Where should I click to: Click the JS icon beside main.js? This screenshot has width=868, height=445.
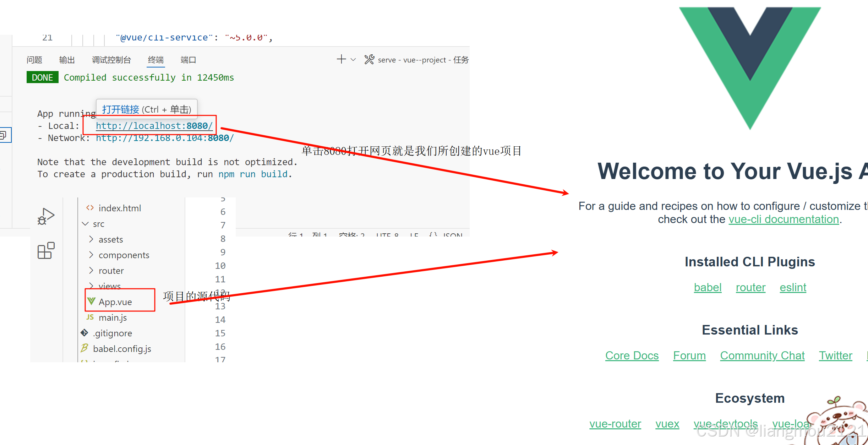90,317
